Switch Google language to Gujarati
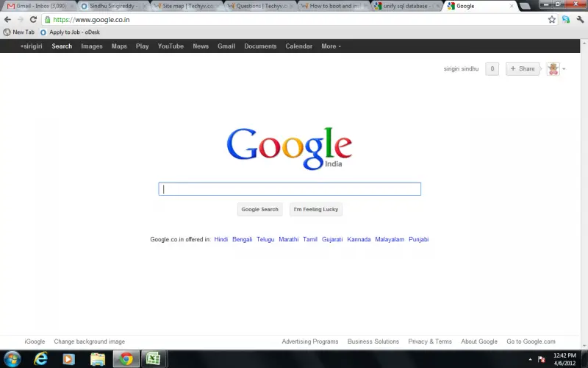 coord(332,239)
